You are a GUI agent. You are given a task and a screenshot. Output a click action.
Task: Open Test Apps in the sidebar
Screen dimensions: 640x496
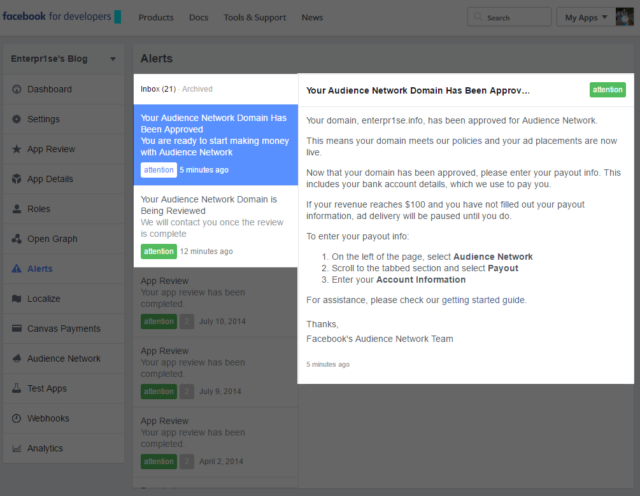[x=64, y=388]
